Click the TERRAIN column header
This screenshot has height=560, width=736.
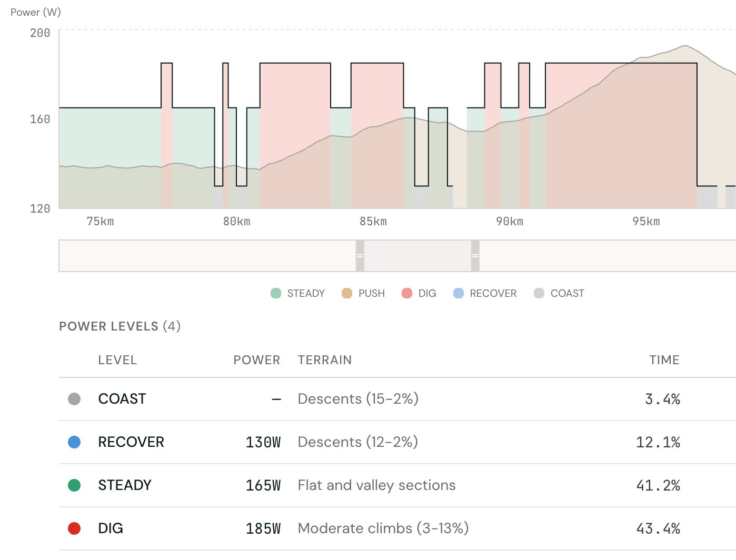[x=325, y=360]
